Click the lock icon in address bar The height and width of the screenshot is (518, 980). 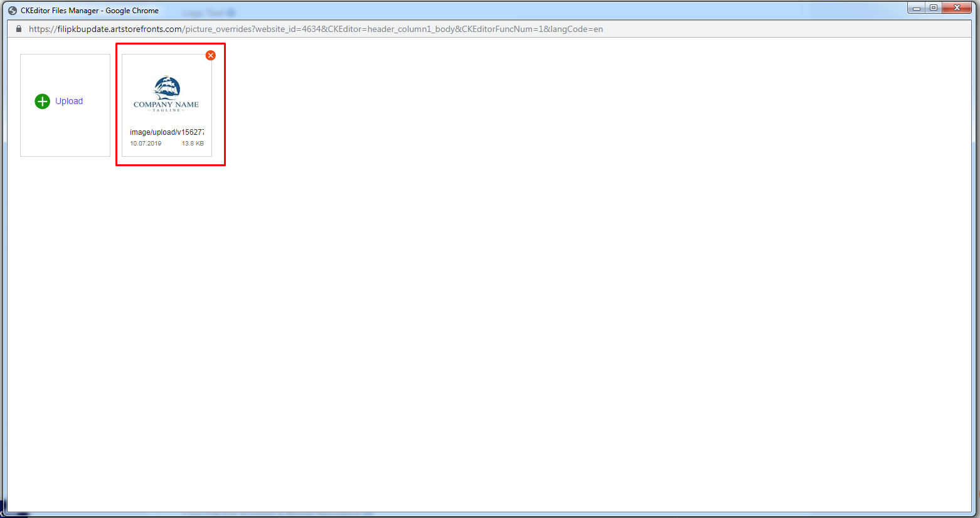[19, 29]
